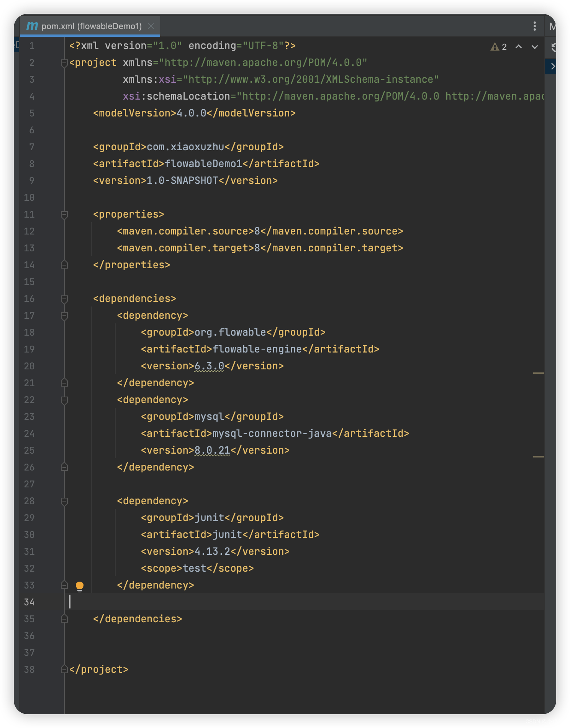Click the fold end marker at line 38
This screenshot has height=728, width=570.
coord(64,669)
